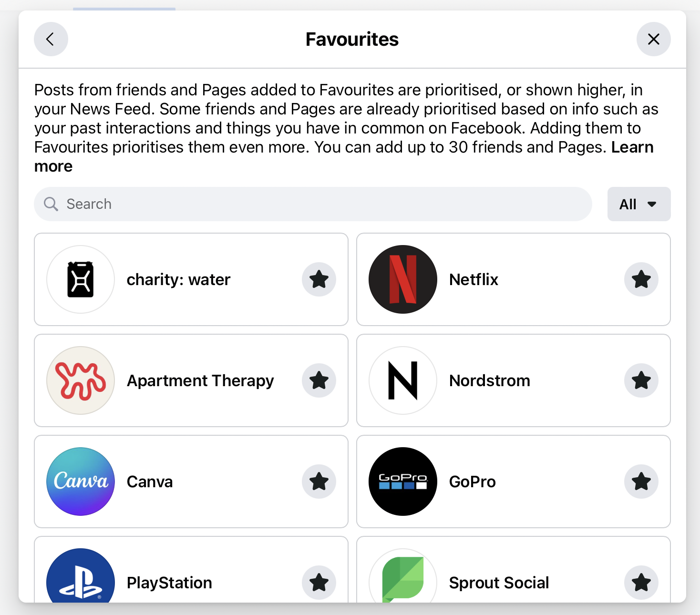Toggle favourite star for Nordstrom
Screen dimensions: 700x615
point(641,380)
